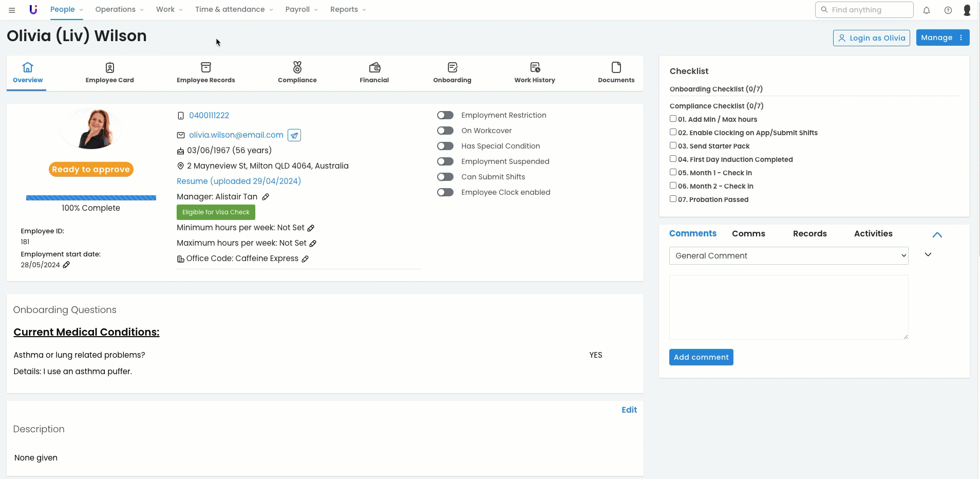
Task: Open the hamburger menu icon
Action: pos(12,10)
